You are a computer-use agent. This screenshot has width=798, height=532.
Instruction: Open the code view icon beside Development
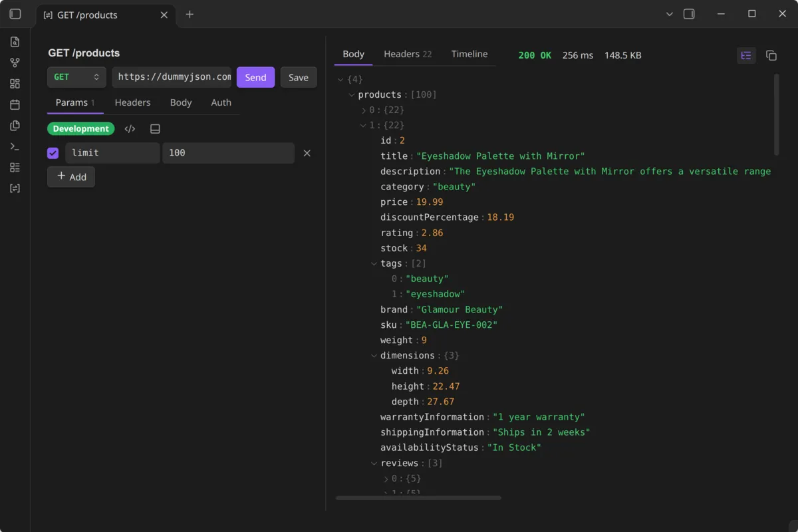[130, 129]
